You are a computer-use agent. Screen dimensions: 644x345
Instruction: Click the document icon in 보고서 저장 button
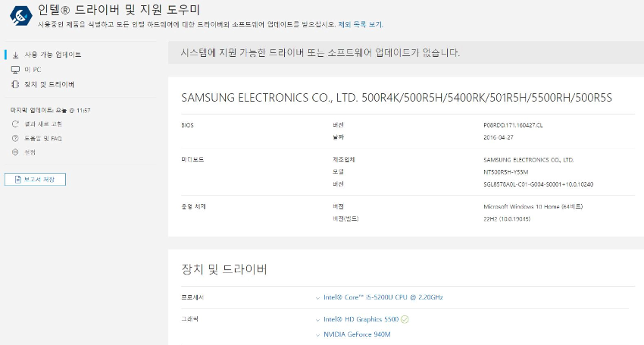point(17,179)
